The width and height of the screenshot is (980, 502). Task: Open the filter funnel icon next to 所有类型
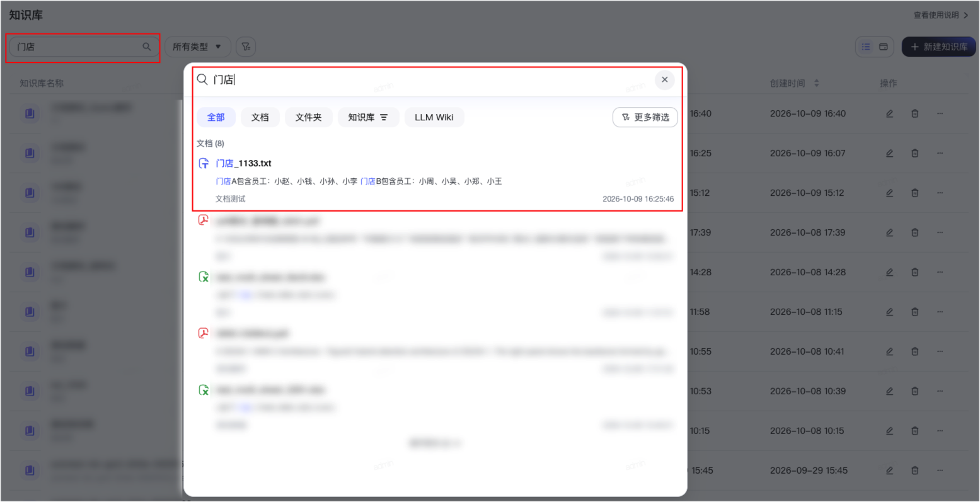(x=246, y=47)
